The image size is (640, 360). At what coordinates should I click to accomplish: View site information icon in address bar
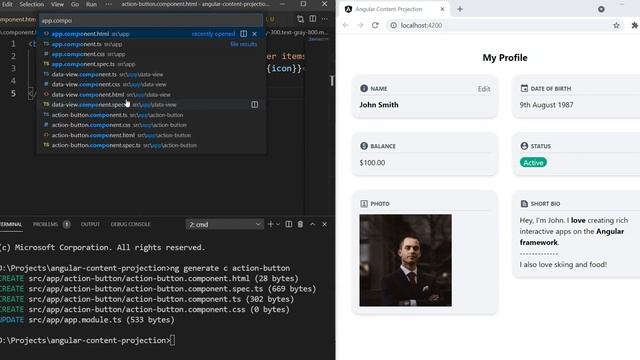[393, 25]
